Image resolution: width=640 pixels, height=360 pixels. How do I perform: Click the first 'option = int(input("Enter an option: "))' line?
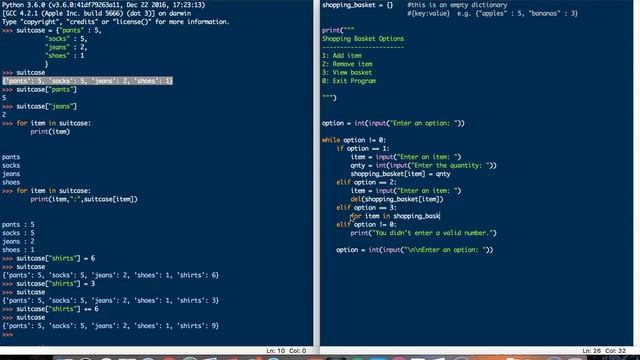[x=393, y=123]
